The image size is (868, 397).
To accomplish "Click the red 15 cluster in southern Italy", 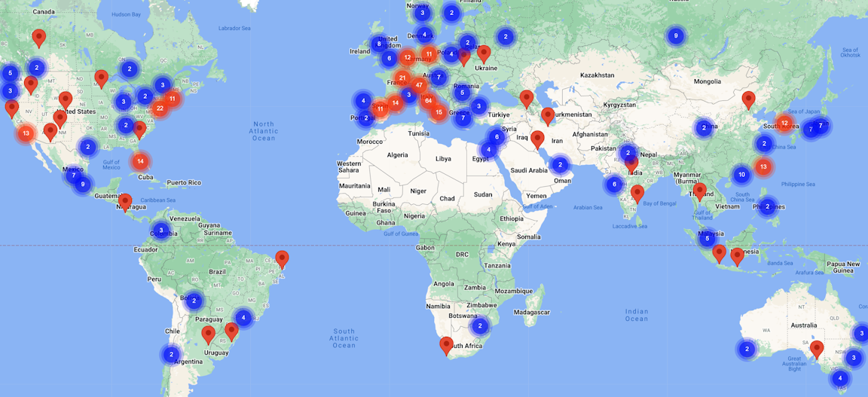I will coord(439,113).
